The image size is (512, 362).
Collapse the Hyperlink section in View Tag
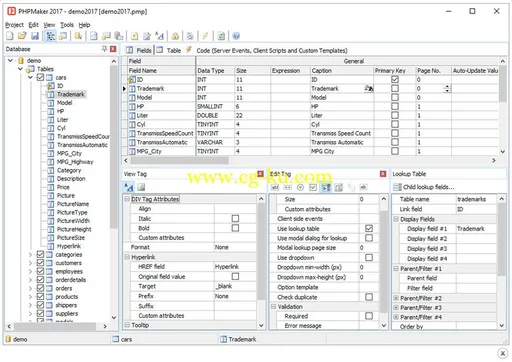[x=127, y=257]
